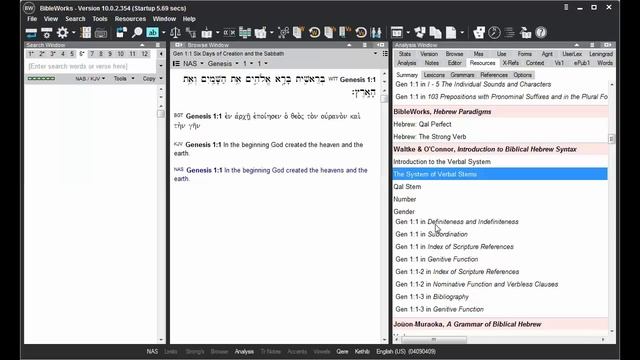The image size is (640, 360).
Task: Toggle NAS in the status bar
Action: [152, 351]
